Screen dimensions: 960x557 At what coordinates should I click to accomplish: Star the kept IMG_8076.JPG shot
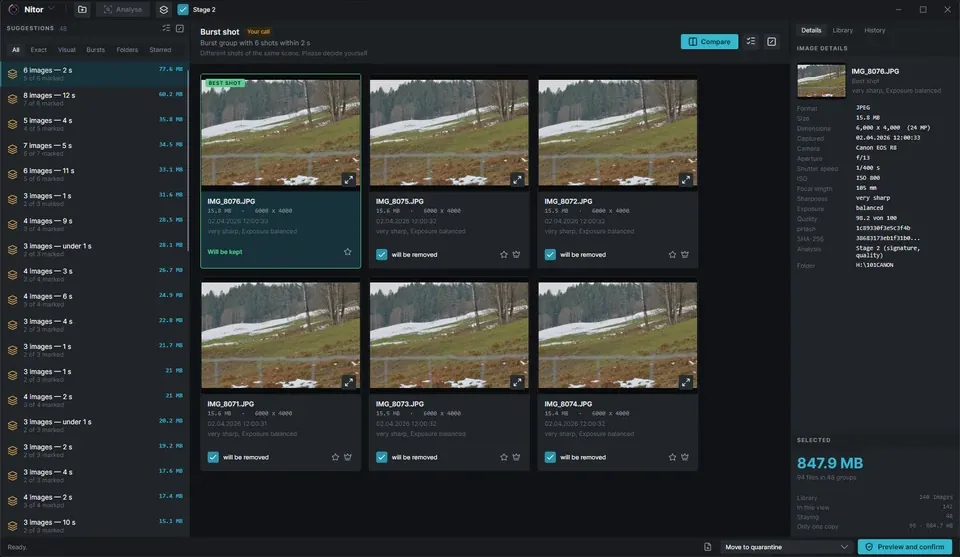click(x=348, y=252)
